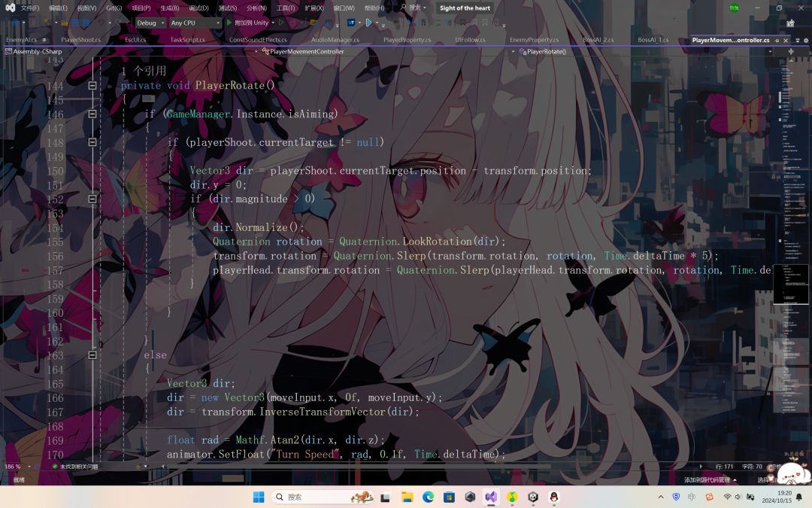
Task: Open the tab overflow list dropdown
Action: coord(798,40)
